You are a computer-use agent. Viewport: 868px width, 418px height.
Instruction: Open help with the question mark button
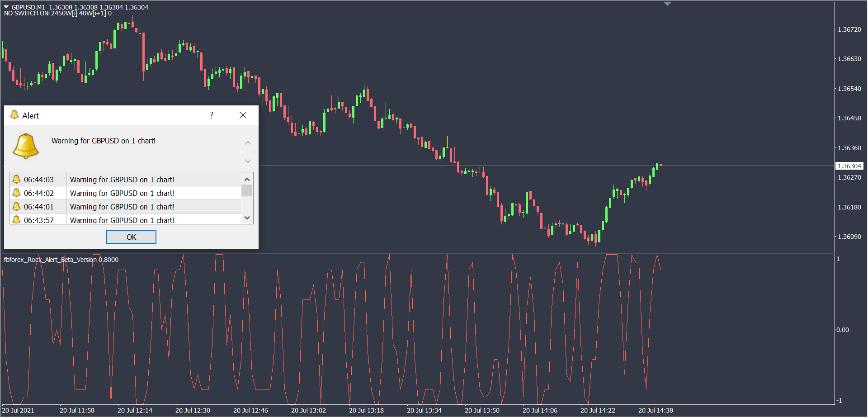click(x=211, y=115)
